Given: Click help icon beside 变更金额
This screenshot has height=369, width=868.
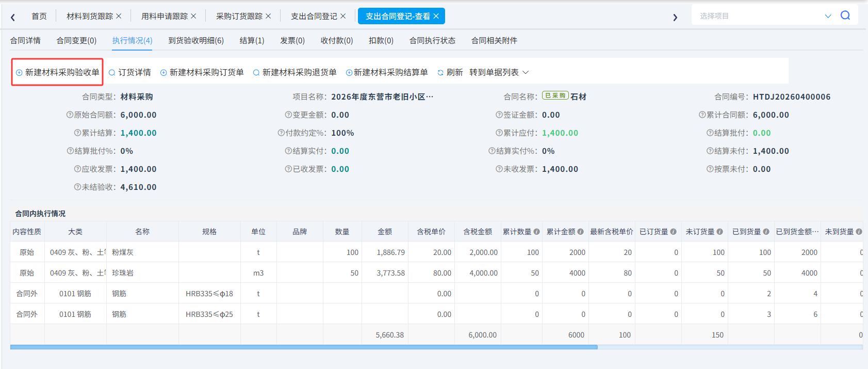Looking at the screenshot, I should 288,115.
